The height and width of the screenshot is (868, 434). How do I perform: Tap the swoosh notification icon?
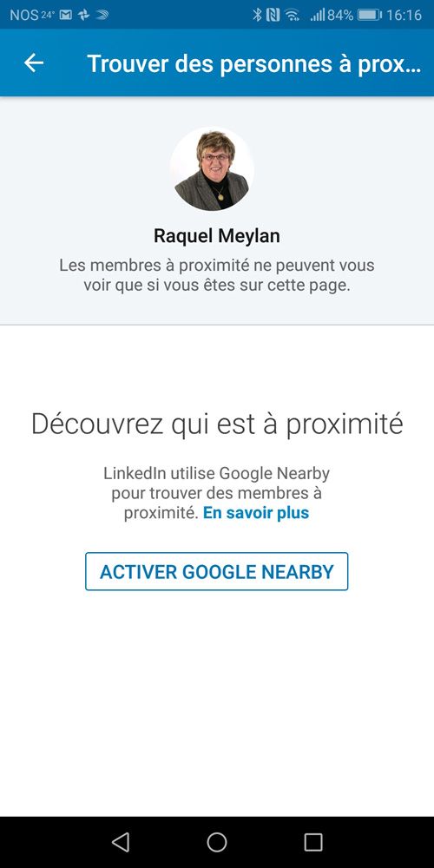point(102,15)
